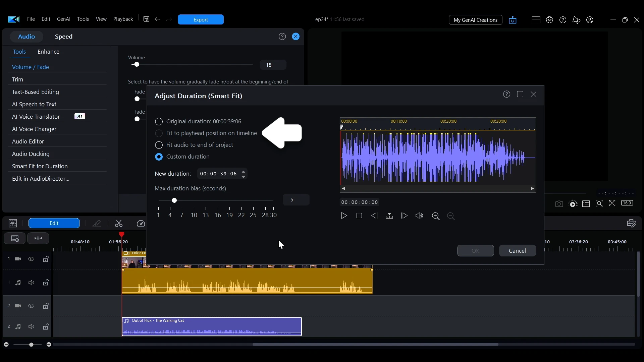The height and width of the screenshot is (362, 644).
Task: Mute audio track 2
Action: pos(31,327)
